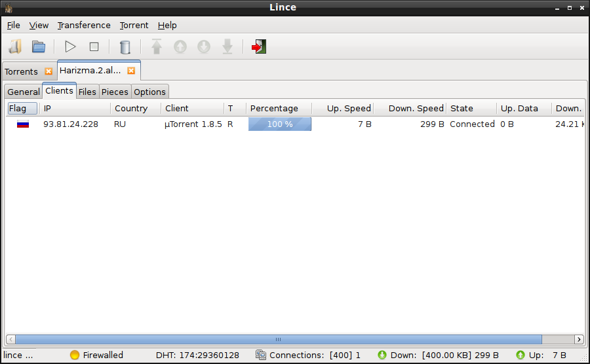The height and width of the screenshot is (364, 590).
Task: Sort by the T column header
Action: 235,109
